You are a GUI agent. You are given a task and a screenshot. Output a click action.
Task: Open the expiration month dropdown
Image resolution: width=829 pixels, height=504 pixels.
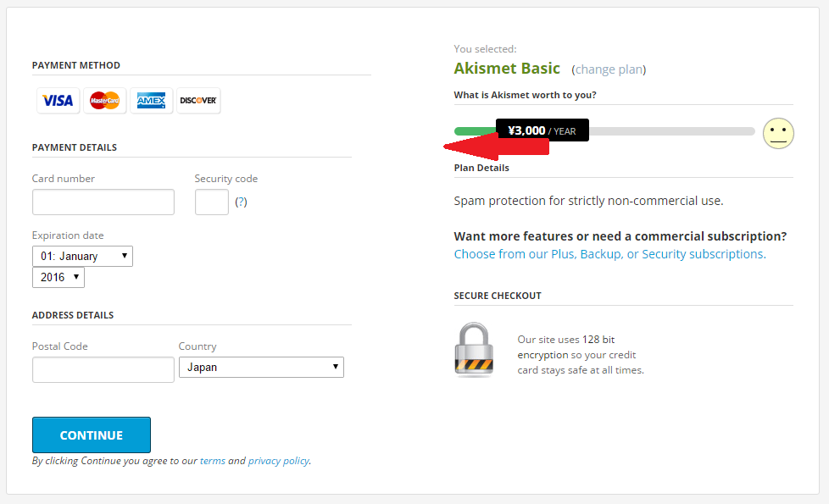[81, 256]
